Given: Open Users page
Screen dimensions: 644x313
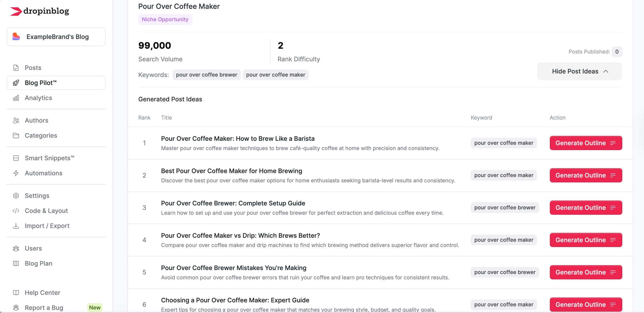Looking at the screenshot, I should (x=33, y=248).
